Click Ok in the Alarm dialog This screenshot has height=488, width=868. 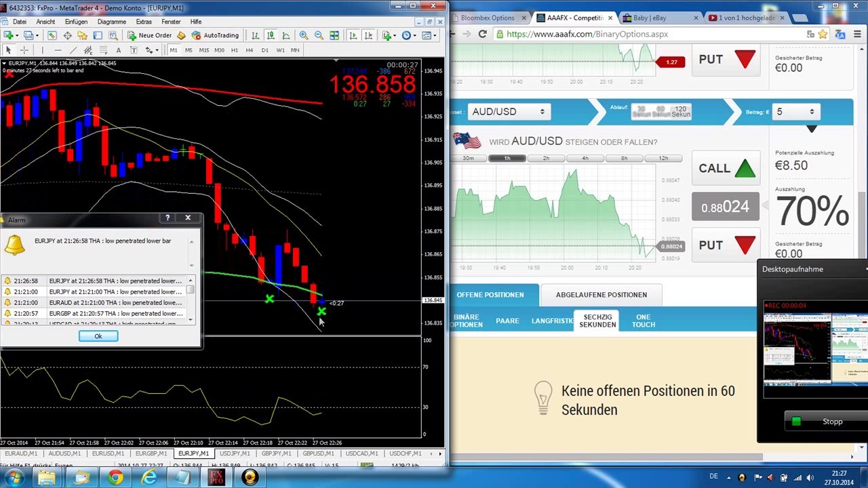coord(98,336)
